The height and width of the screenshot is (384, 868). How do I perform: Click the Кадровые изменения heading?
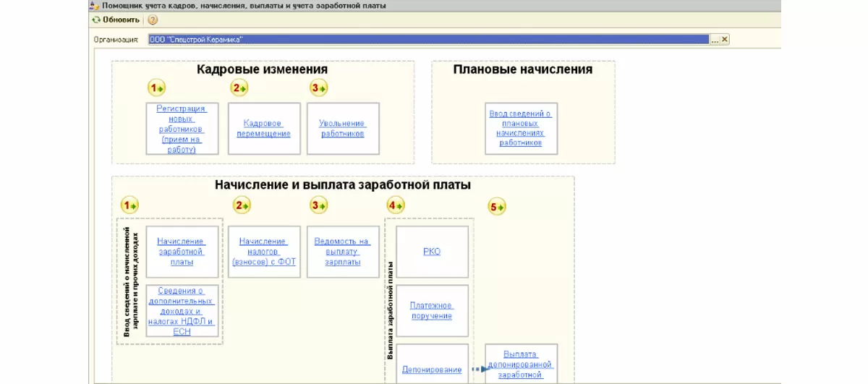(262, 69)
